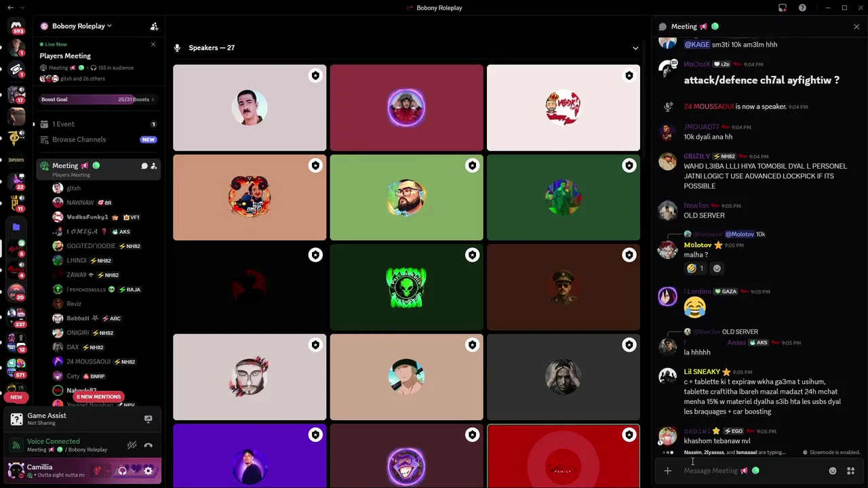868x488 pixels.
Task: Select participant DAX in the list
Action: [105, 347]
